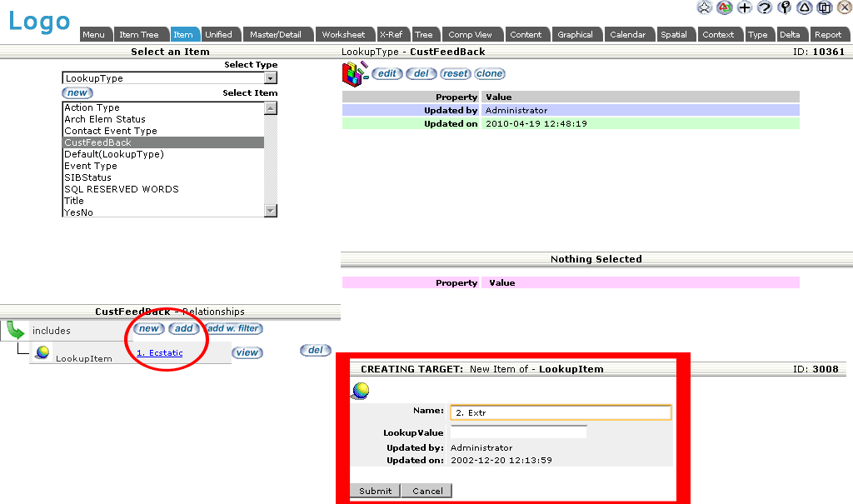Image resolution: width=853 pixels, height=504 pixels.
Task: Click the key icon in top toolbar
Action: point(785,7)
